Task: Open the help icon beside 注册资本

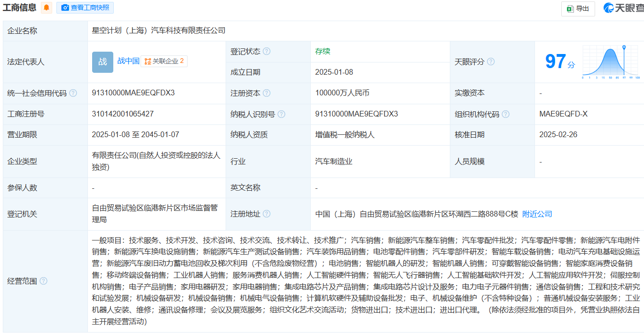Action: tap(267, 93)
